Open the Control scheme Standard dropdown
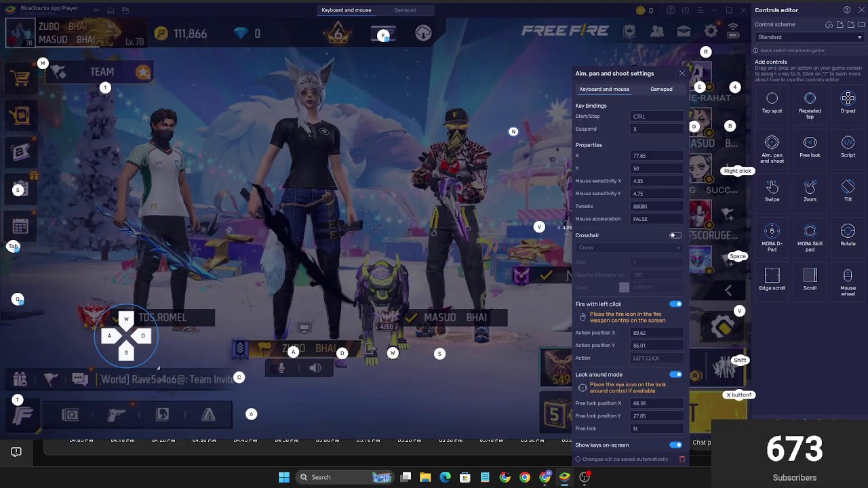Screen dimensions: 868x488 click(x=810, y=37)
